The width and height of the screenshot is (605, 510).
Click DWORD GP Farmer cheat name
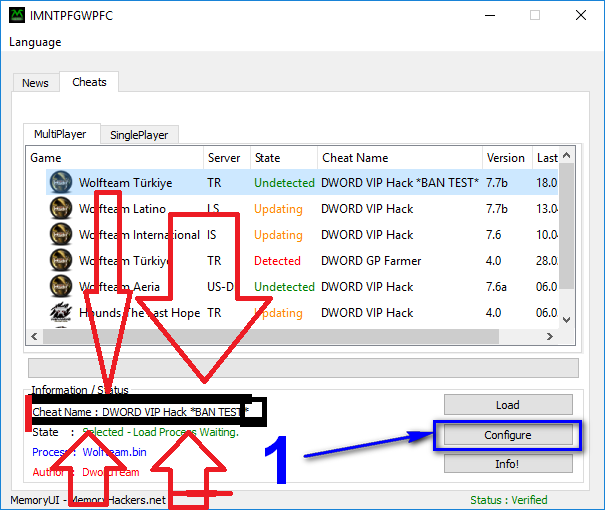click(371, 260)
